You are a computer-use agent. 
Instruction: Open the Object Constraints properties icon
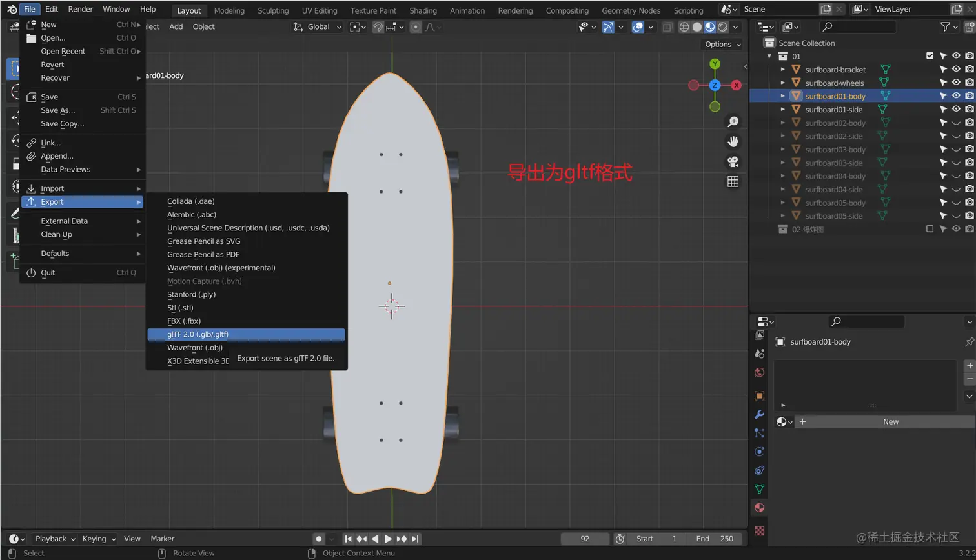(760, 470)
